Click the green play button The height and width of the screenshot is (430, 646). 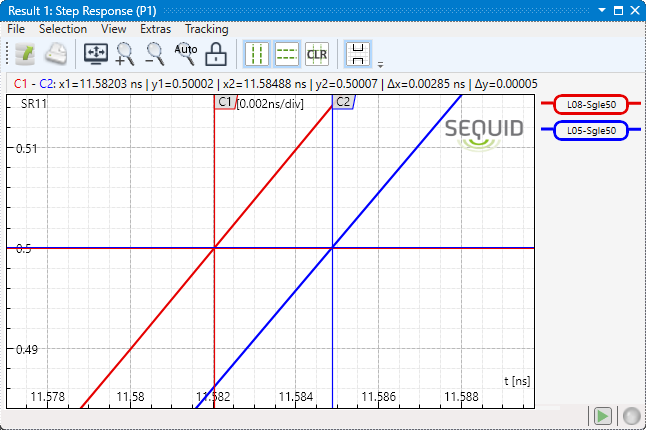(603, 416)
